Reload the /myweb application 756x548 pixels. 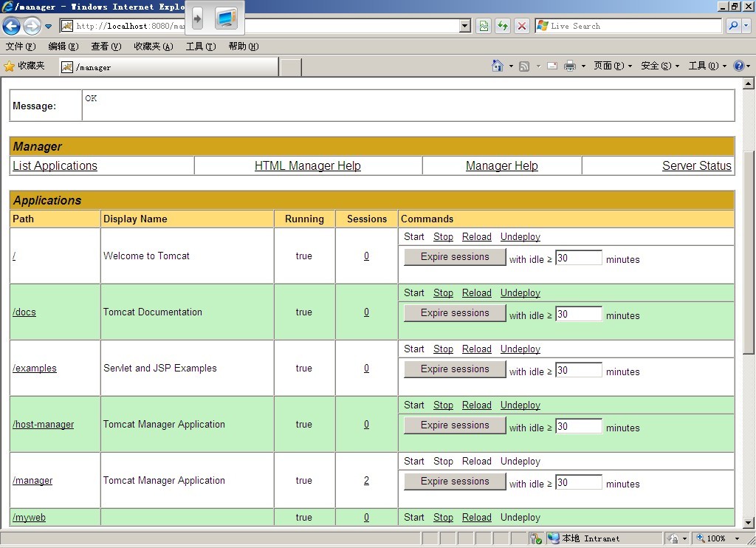click(x=477, y=517)
